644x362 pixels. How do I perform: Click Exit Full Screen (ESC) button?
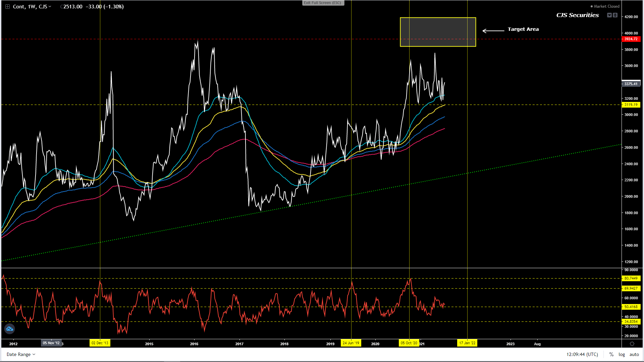pyautogui.click(x=323, y=3)
